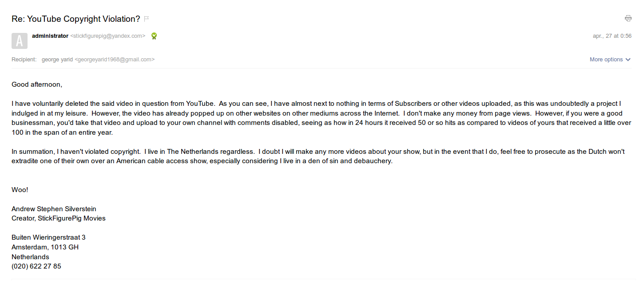Click the phone number (020) 622 27 85
Viewport: 644px width, 289px height.
[36, 266]
